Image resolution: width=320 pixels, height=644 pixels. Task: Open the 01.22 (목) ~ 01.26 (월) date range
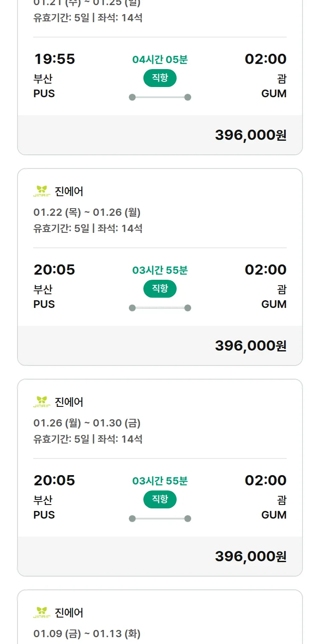[x=87, y=212]
